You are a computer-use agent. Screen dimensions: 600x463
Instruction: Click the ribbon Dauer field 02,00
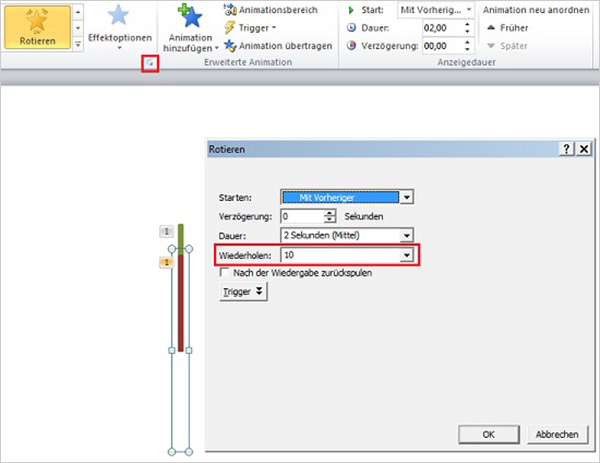click(442, 28)
